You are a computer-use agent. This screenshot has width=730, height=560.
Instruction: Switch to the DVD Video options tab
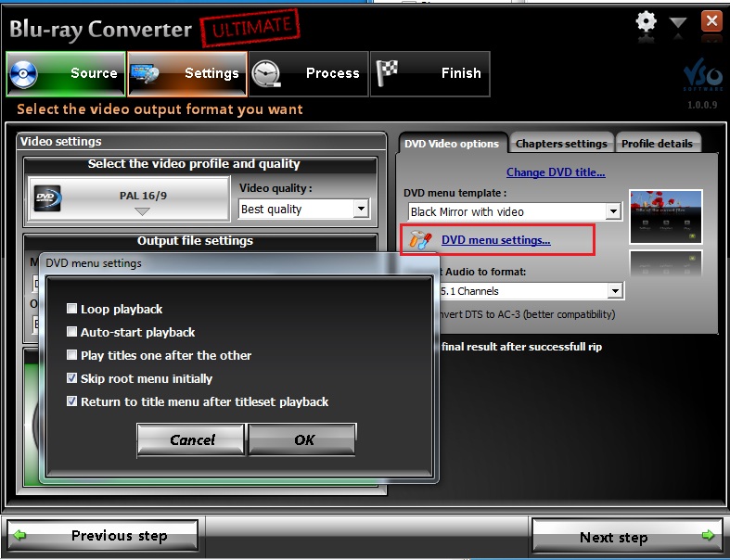[x=452, y=144]
